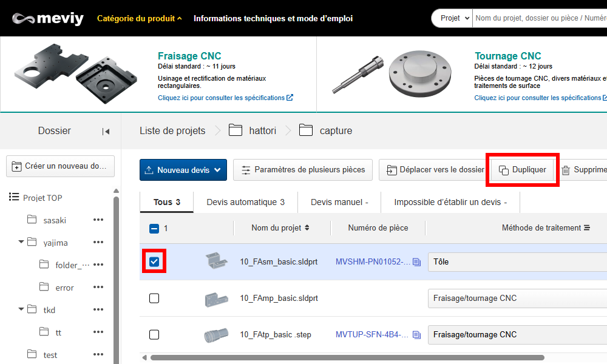Collapse the Dossier sidebar panel
607x364 pixels.
[x=106, y=131]
